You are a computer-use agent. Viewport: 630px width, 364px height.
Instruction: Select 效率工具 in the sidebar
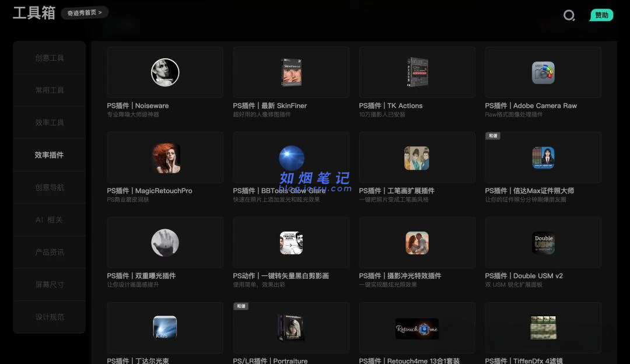(50, 123)
